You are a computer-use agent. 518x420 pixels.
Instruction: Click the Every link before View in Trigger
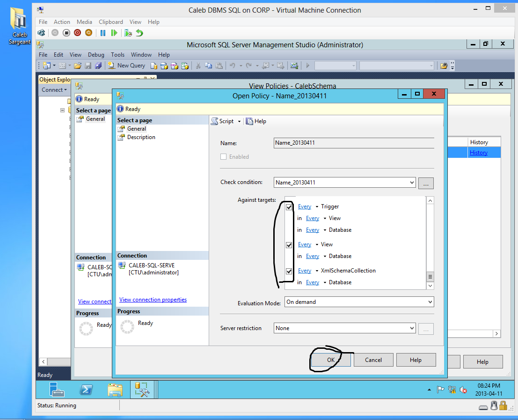(x=312, y=218)
